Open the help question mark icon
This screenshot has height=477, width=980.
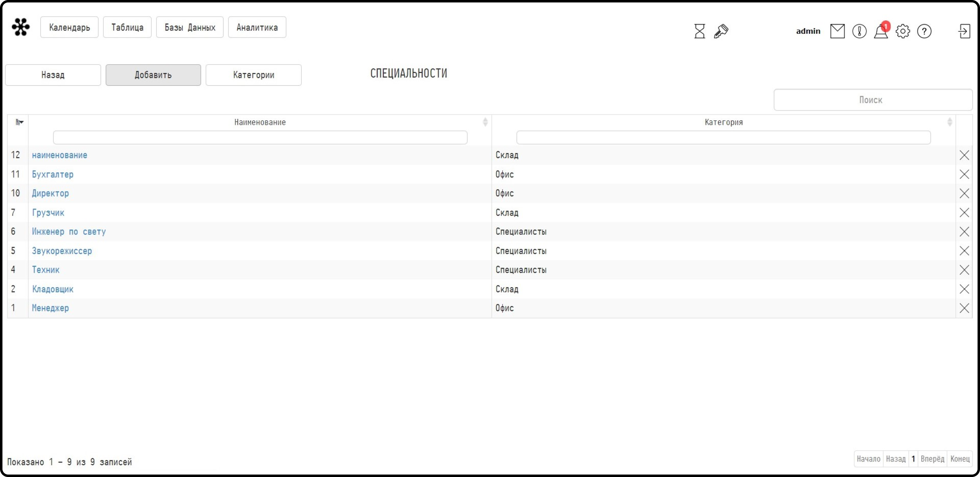[924, 31]
